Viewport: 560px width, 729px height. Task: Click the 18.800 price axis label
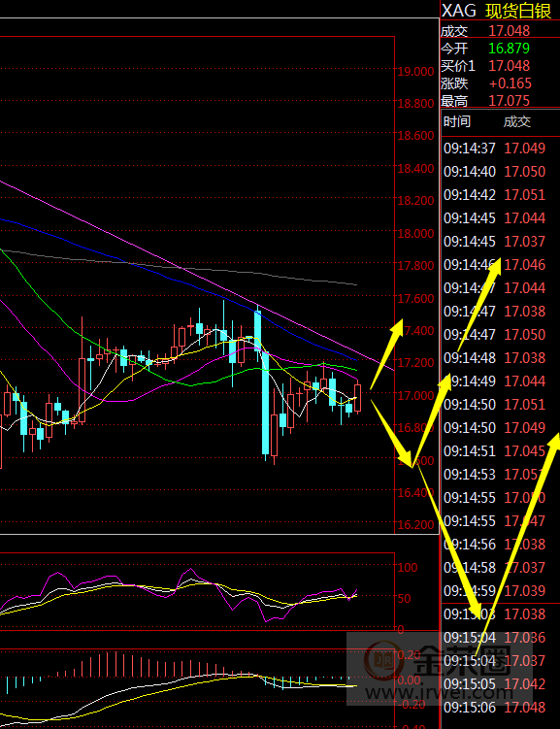coord(415,103)
